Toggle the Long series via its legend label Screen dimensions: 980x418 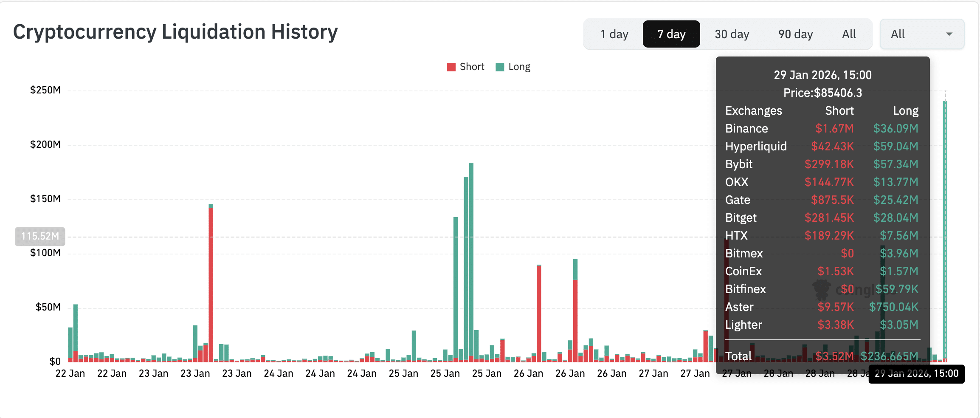pos(519,67)
